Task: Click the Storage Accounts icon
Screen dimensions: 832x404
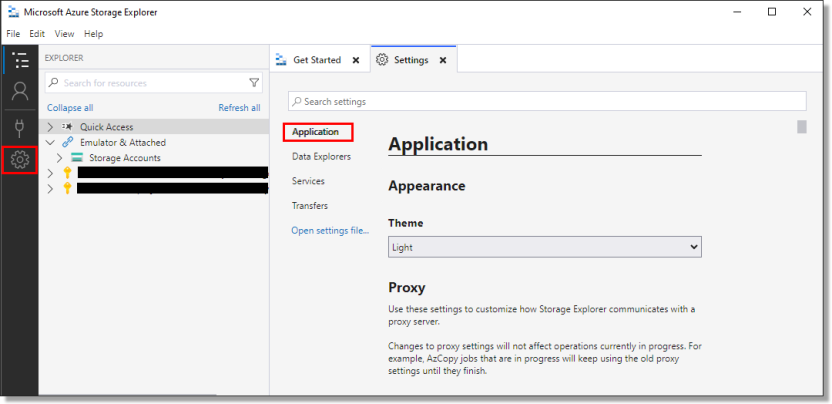Action: pyautogui.click(x=77, y=158)
